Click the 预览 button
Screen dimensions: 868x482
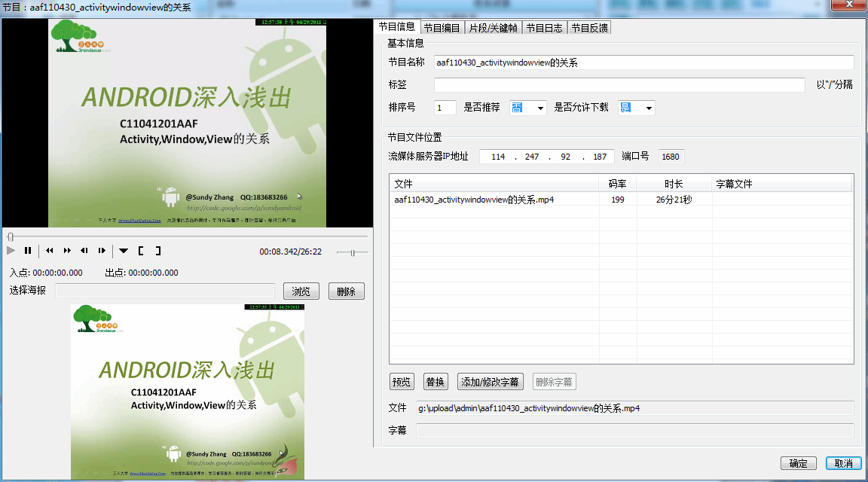pyautogui.click(x=402, y=382)
